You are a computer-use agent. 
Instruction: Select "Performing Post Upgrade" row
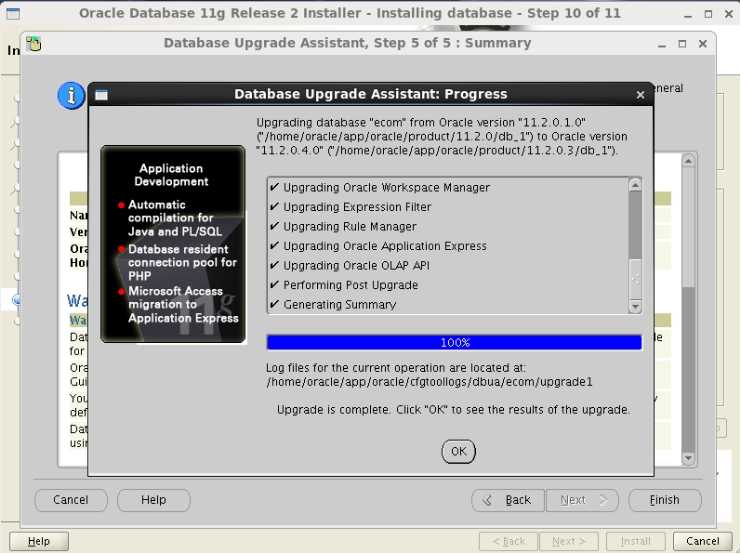click(448, 285)
